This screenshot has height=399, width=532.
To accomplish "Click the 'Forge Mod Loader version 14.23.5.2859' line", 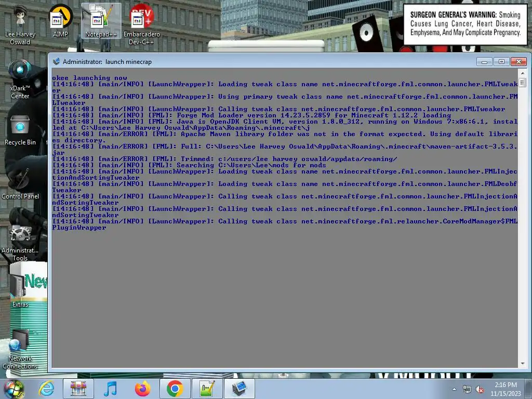I will click(x=251, y=115).
